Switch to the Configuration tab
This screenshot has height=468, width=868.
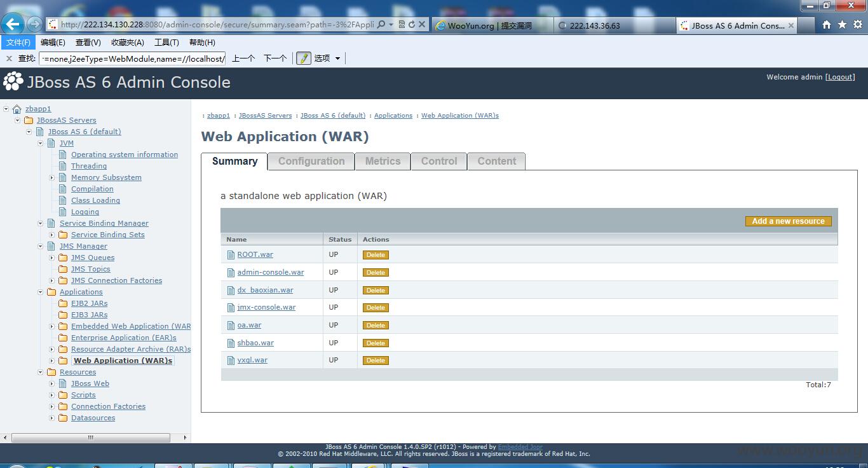pyautogui.click(x=311, y=162)
